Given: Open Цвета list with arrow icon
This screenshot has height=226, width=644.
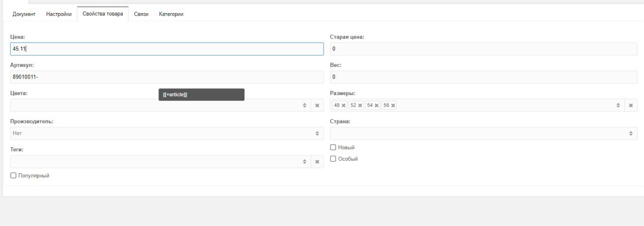Looking at the screenshot, I should click(x=304, y=105).
